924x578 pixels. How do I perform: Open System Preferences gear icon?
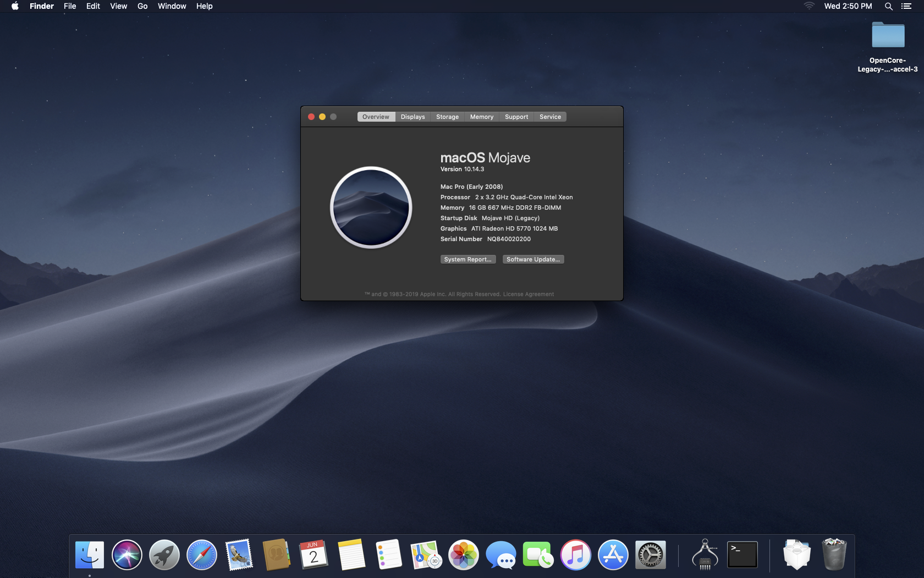pos(651,555)
